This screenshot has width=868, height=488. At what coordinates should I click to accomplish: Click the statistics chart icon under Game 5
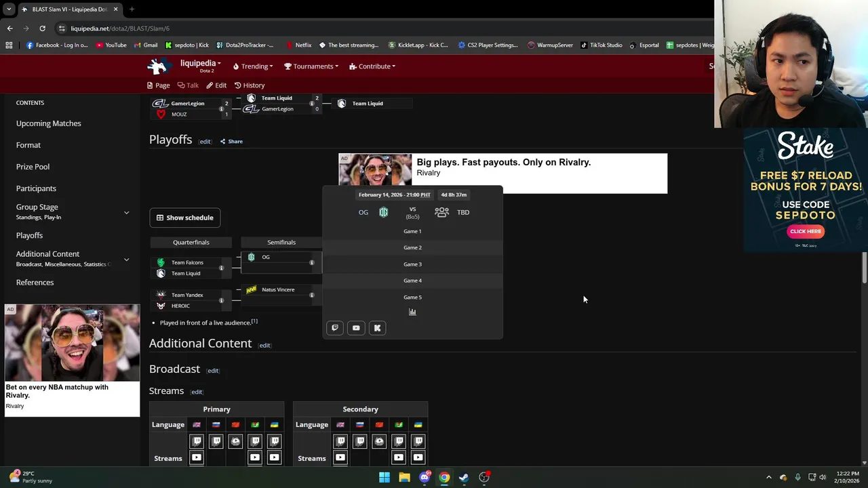click(412, 312)
